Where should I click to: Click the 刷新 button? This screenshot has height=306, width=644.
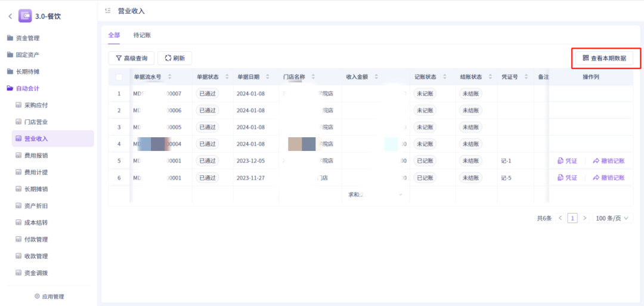175,58
